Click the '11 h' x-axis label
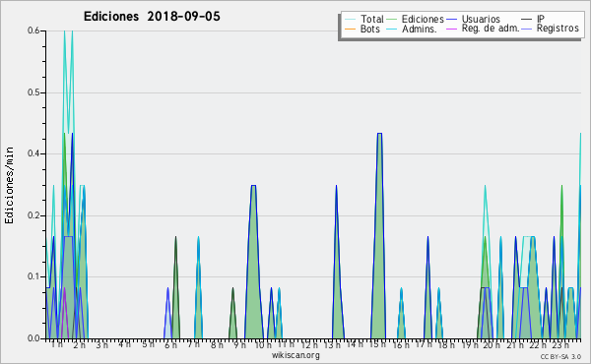 [286, 344]
